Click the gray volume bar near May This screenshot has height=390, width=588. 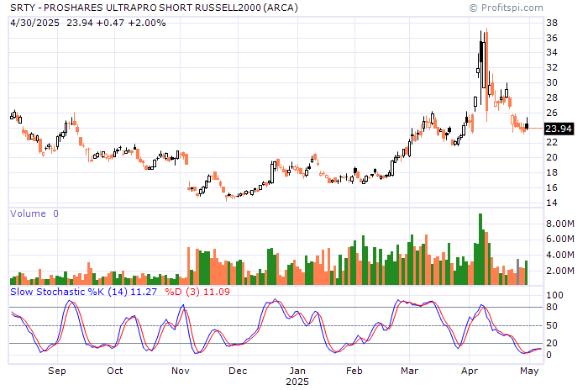(518, 271)
